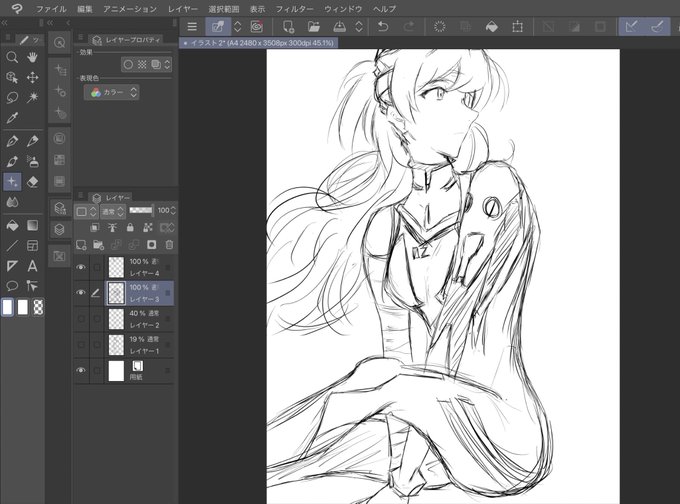Open the expression color カラー dropdown
The width and height of the screenshot is (680, 504).
pyautogui.click(x=111, y=92)
